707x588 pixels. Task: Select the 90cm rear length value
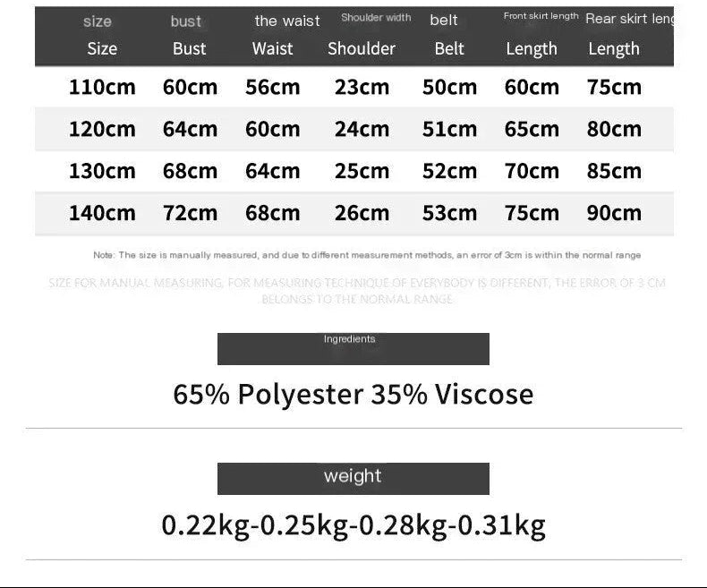(x=614, y=213)
